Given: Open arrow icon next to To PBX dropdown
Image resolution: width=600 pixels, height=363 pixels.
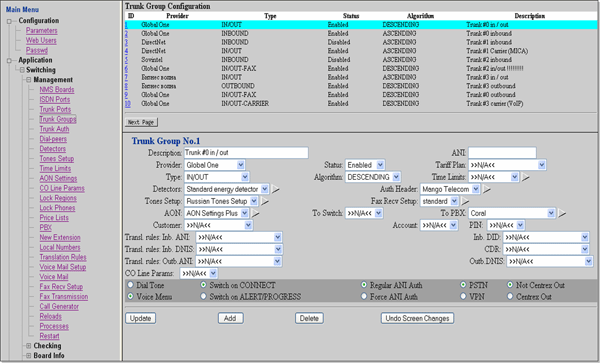Looking at the screenshot, I should (562, 213).
